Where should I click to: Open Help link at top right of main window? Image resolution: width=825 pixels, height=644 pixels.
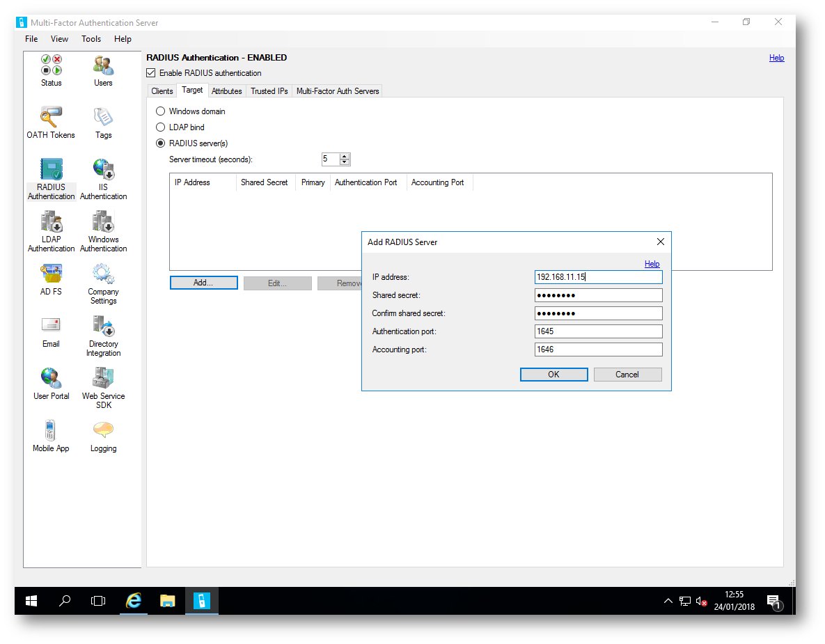click(776, 58)
